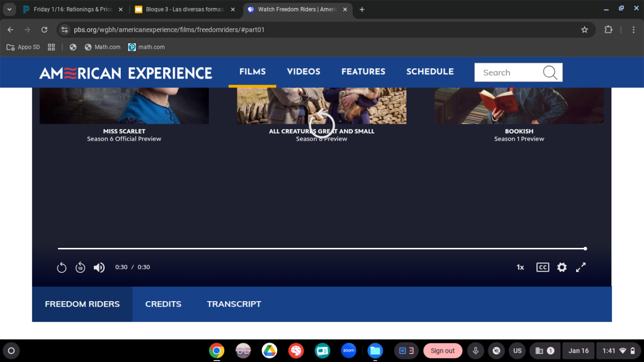This screenshot has height=362, width=644.
Task: Click the American Experience logo
Action: [x=126, y=73]
